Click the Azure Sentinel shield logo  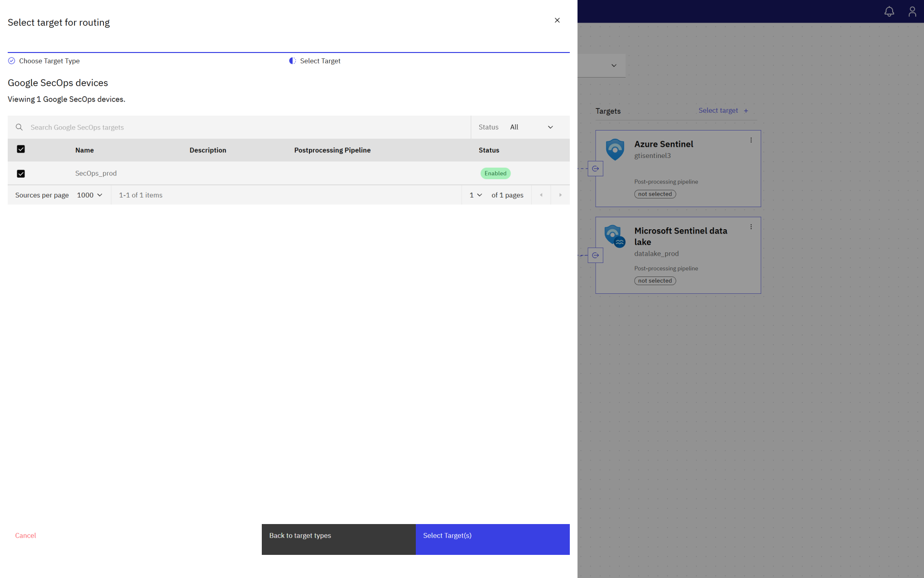pos(615,149)
